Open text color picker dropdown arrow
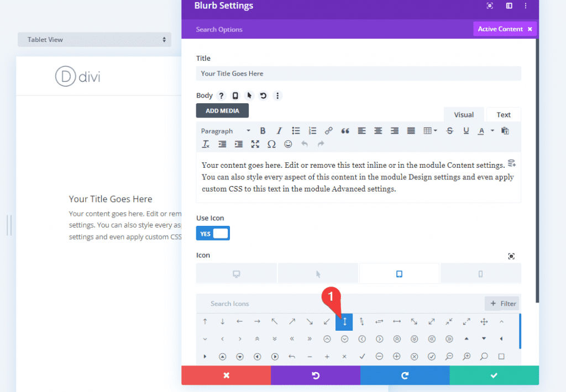Viewport: 566px width, 392px height. 492,131
